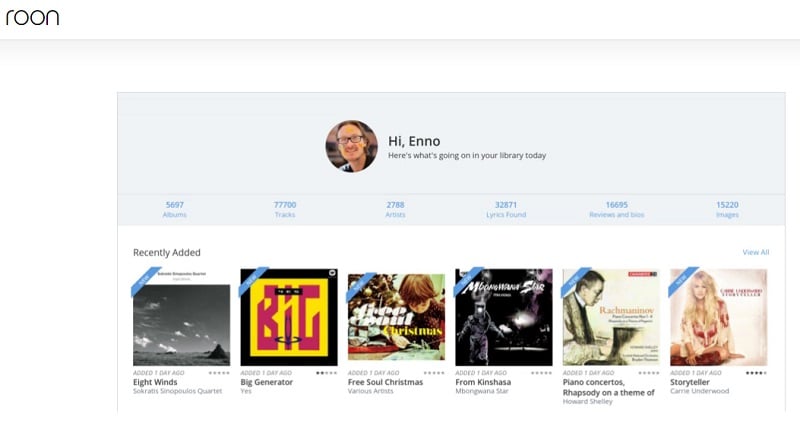This screenshot has height=429, width=800.
Task: Open the Rachmaninov Piano concertos album cover
Action: pyautogui.click(x=611, y=316)
